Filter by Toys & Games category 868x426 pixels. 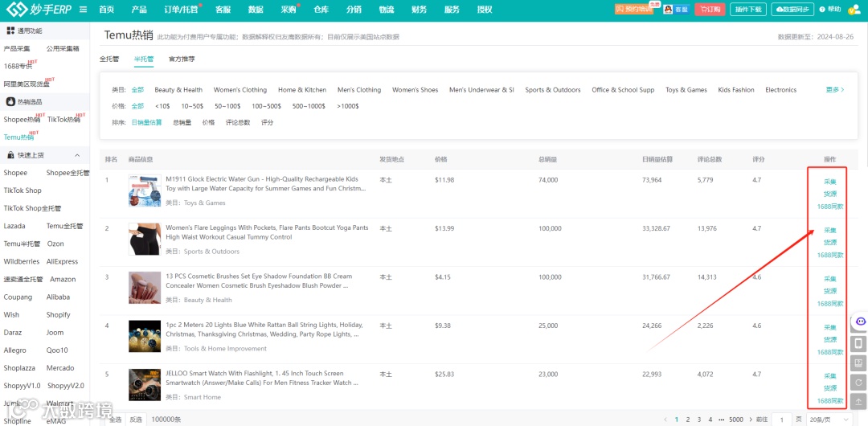pyautogui.click(x=686, y=90)
